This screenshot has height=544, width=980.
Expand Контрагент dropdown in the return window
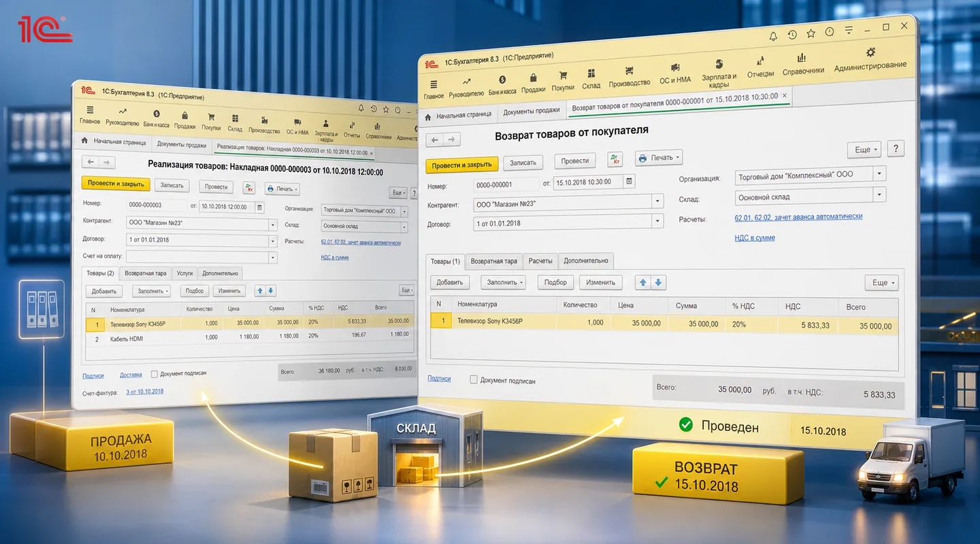[657, 201]
